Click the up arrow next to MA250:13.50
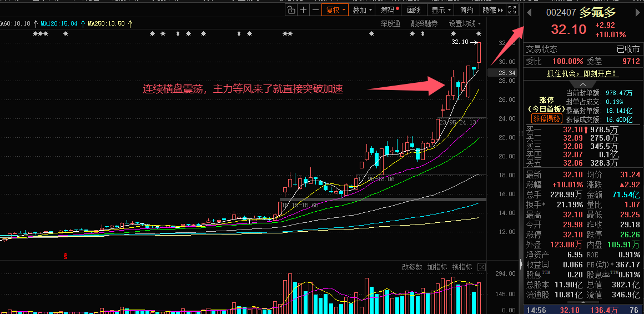This screenshot has height=314, width=644. (130, 23)
